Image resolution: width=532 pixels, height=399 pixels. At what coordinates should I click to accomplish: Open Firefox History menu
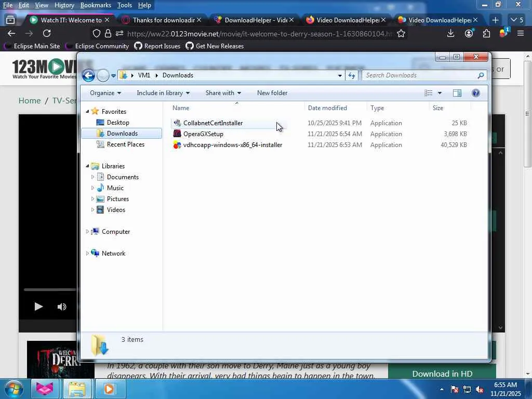(x=64, y=5)
